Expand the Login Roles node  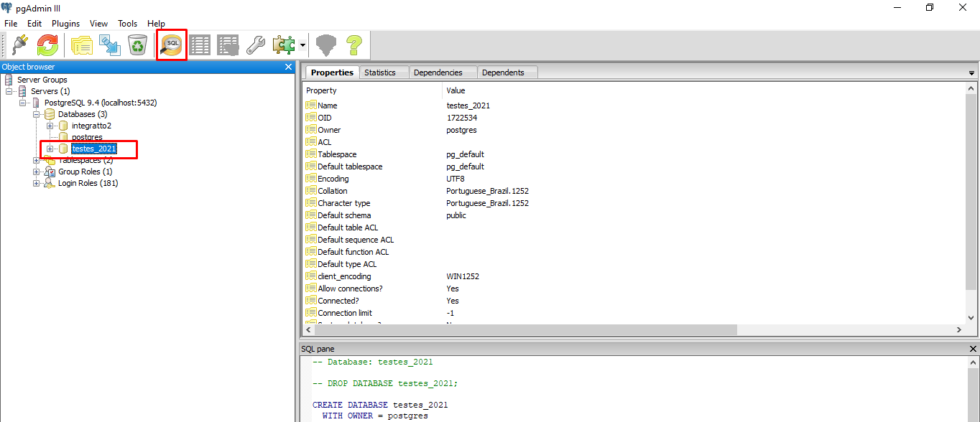37,183
